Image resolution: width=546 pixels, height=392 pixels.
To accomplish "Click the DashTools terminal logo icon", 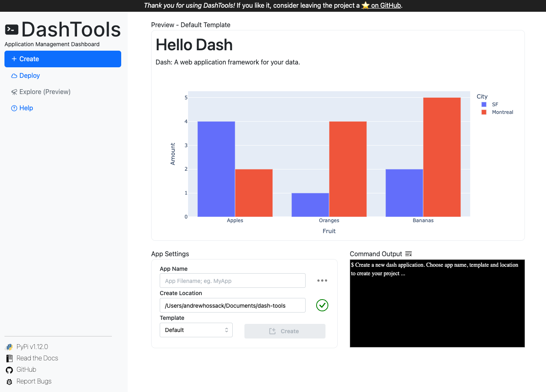I will (x=12, y=30).
